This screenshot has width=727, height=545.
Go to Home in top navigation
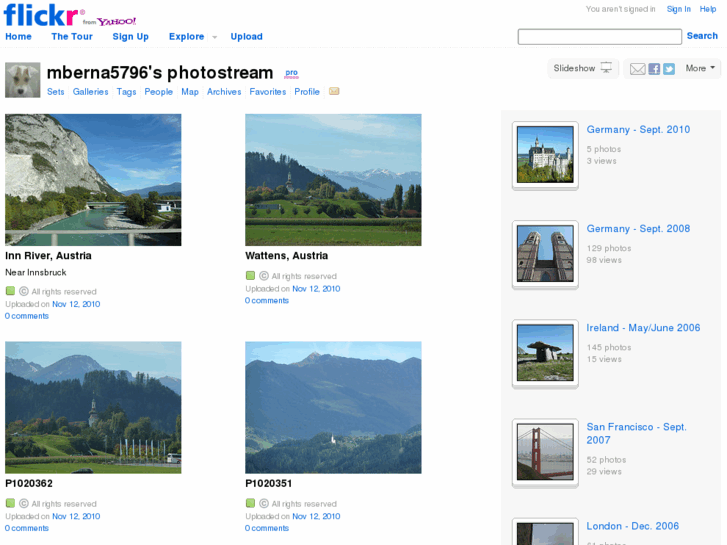19,36
